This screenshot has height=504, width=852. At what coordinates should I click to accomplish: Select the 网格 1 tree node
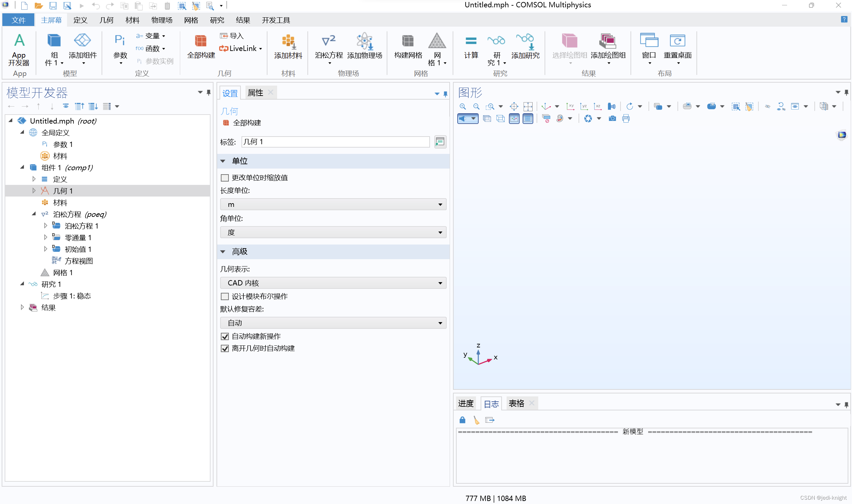click(63, 272)
